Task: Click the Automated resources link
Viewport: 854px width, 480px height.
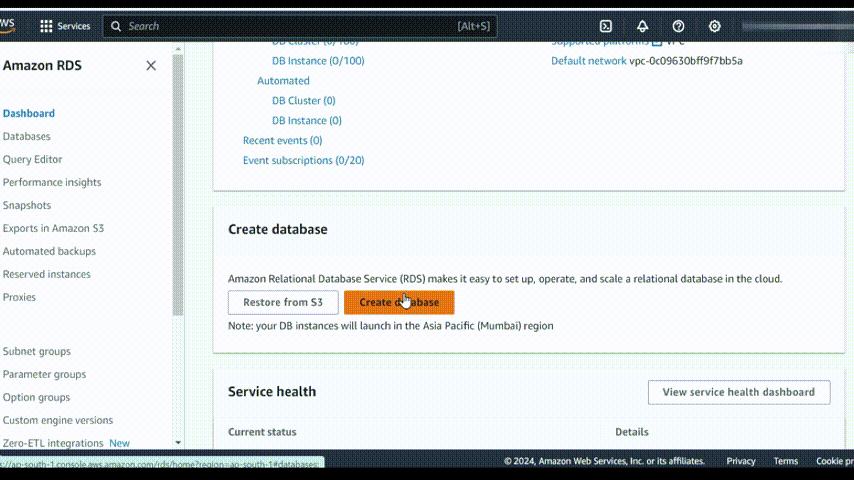Action: click(283, 81)
